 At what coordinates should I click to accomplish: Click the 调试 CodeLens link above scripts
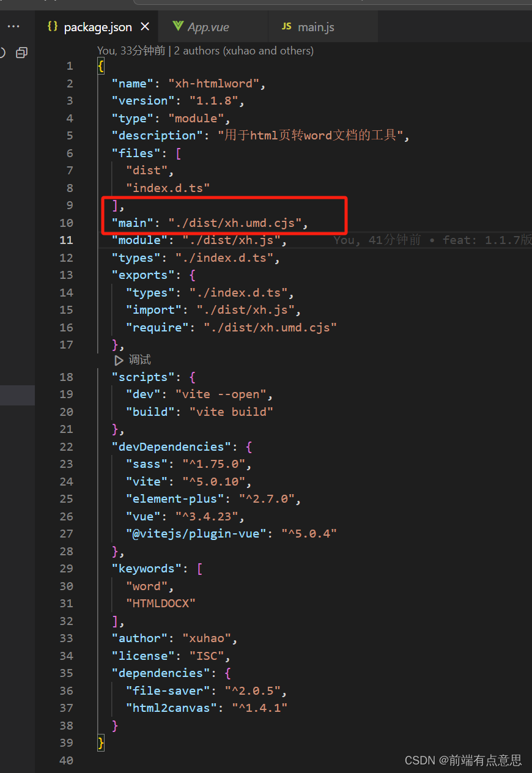pyautogui.click(x=139, y=360)
